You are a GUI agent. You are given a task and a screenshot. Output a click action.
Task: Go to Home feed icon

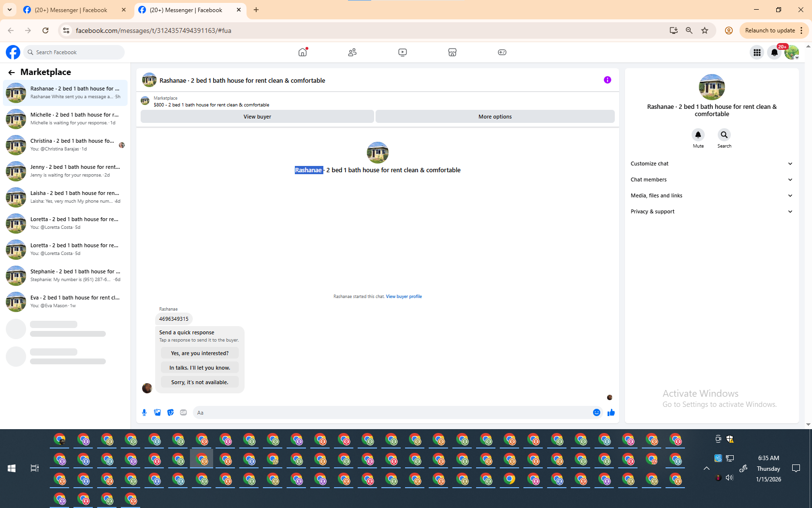[303, 52]
